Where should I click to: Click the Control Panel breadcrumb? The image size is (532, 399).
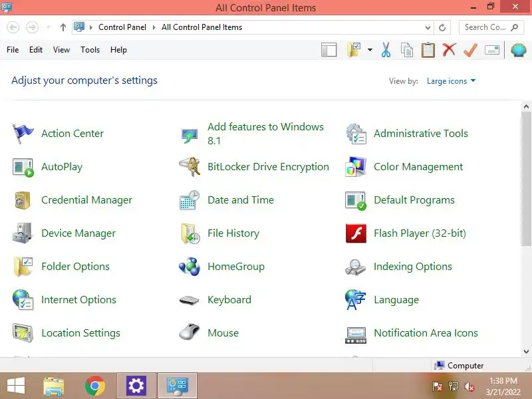122,27
